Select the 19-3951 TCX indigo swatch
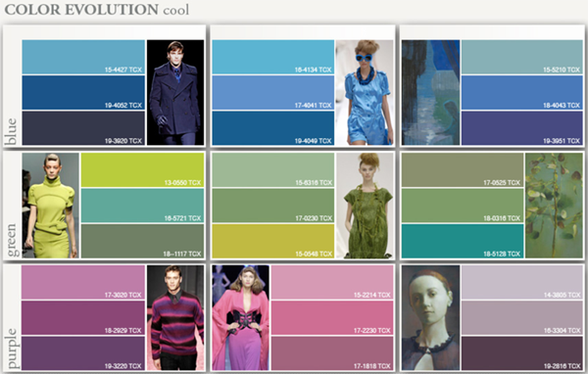The width and height of the screenshot is (588, 374). tap(522, 128)
